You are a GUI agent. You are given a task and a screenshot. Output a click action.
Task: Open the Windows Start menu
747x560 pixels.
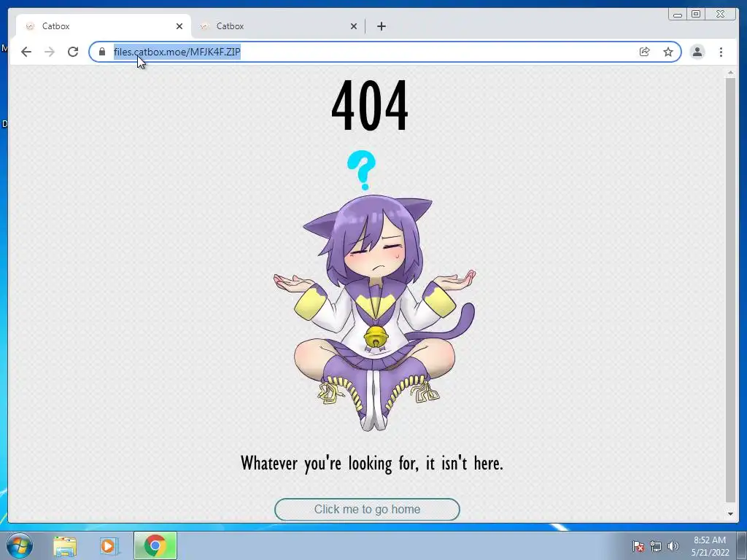pos(19,545)
